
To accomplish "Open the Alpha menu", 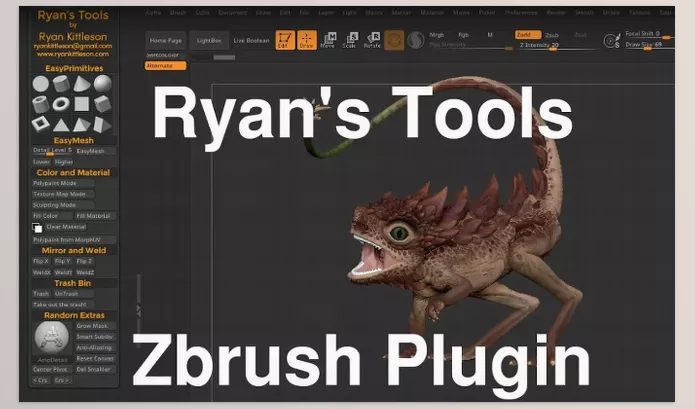I will (153, 13).
